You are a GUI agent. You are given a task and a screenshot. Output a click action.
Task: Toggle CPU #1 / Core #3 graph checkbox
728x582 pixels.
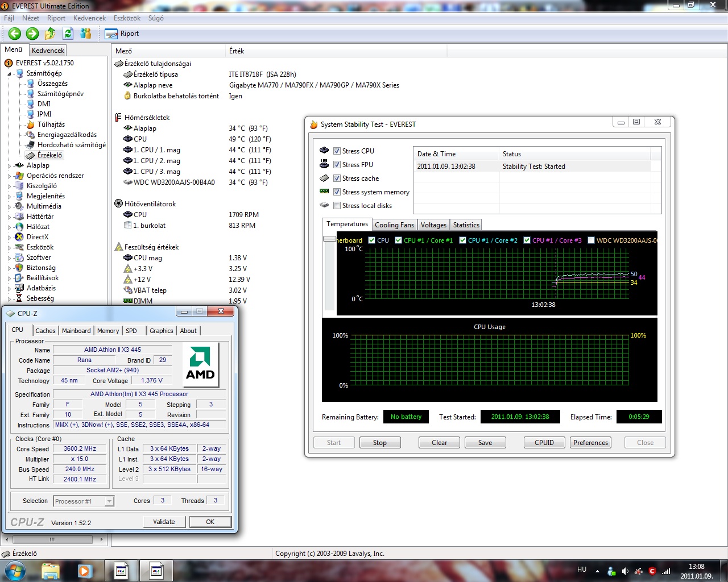click(527, 240)
